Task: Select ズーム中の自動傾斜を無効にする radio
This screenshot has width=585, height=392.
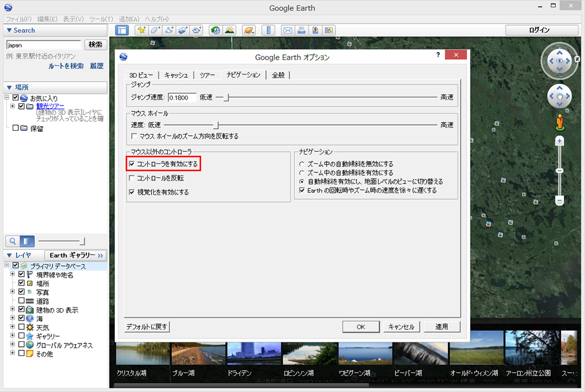Action: point(302,164)
